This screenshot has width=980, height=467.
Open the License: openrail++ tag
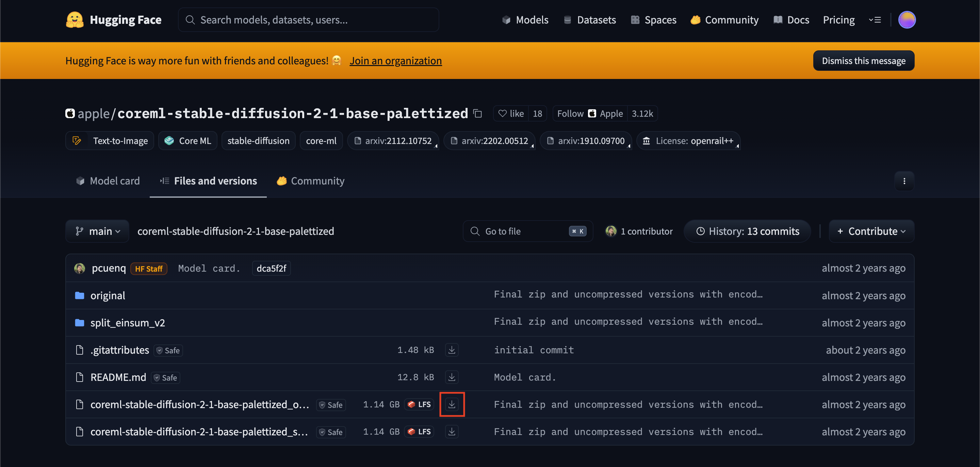688,141
